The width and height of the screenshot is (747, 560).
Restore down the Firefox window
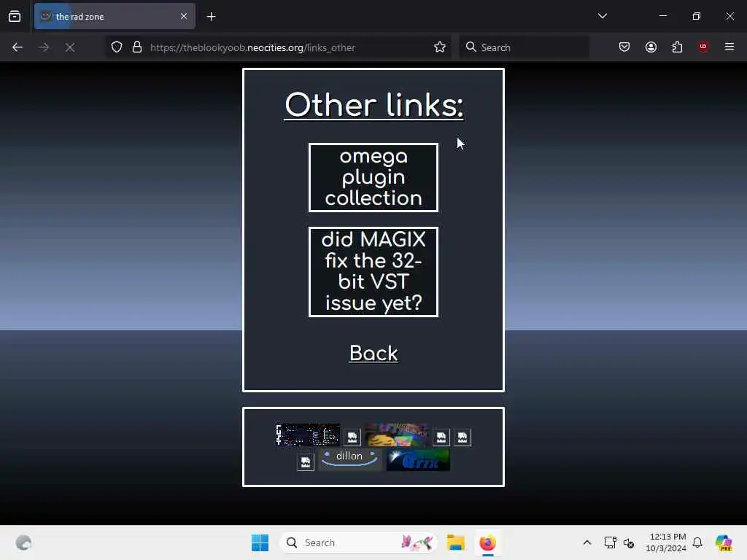(697, 16)
